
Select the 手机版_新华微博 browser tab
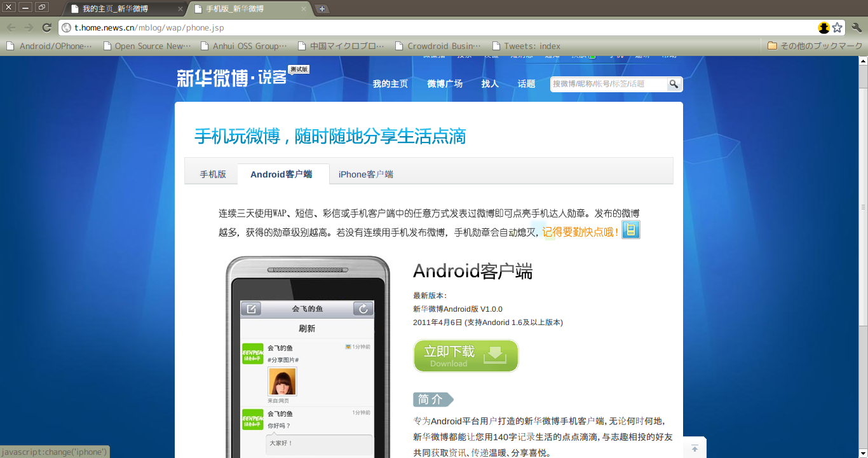click(x=249, y=9)
